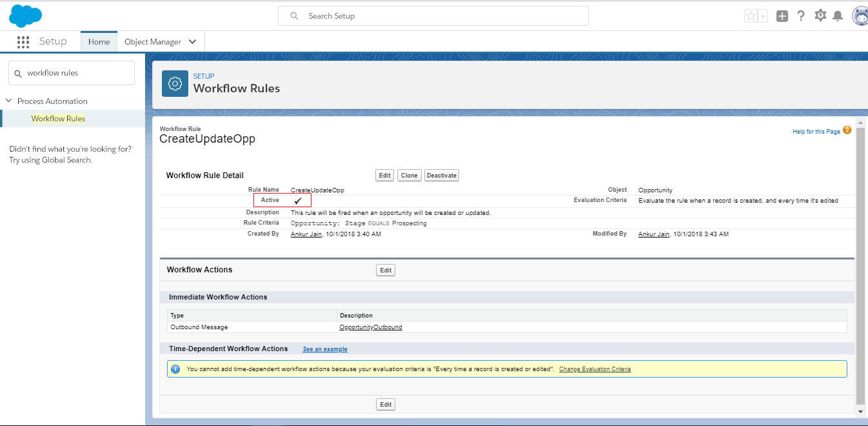868x426 pixels.
Task: Click the bottom Edit button
Action: pyautogui.click(x=386, y=405)
